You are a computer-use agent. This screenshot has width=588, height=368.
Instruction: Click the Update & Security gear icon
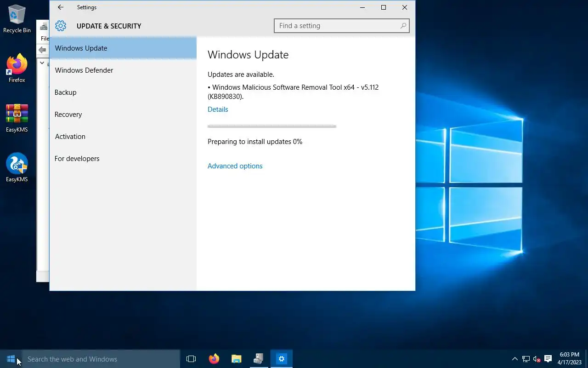pos(61,26)
